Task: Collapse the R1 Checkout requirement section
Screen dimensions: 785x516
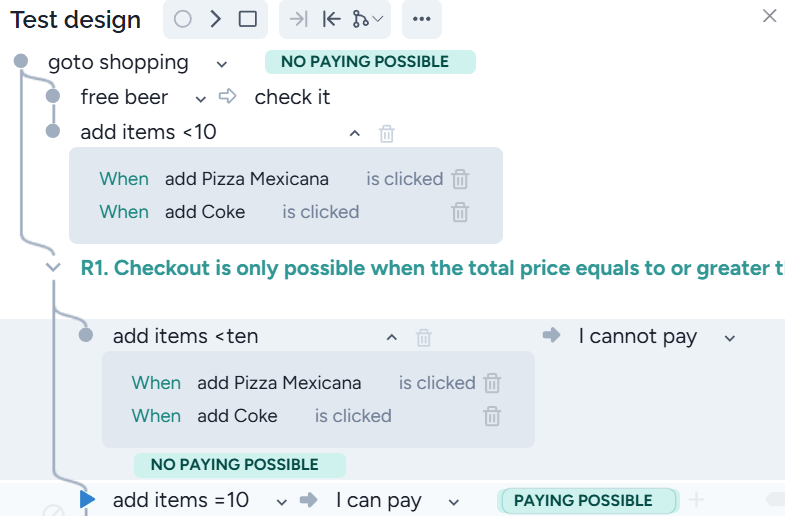Action: (x=54, y=268)
